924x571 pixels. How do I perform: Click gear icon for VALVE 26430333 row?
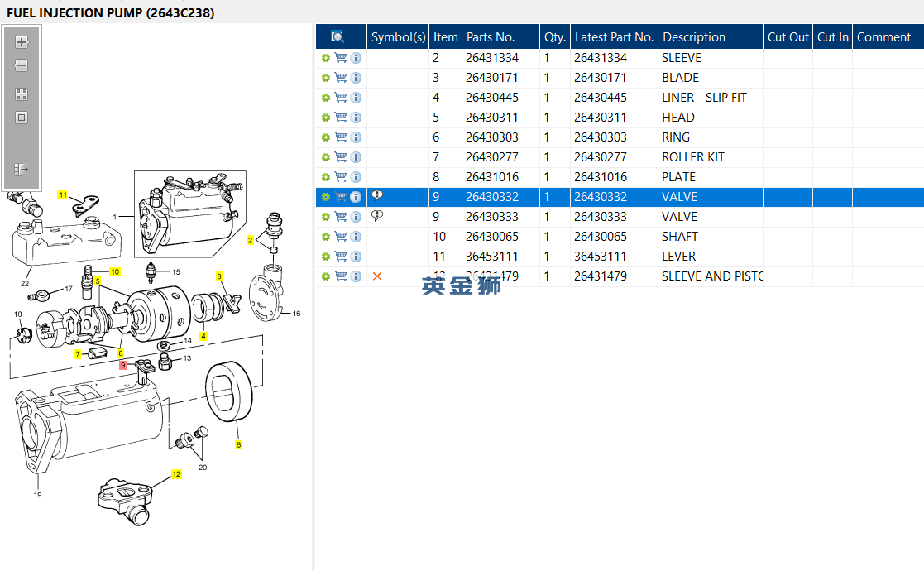tap(326, 217)
